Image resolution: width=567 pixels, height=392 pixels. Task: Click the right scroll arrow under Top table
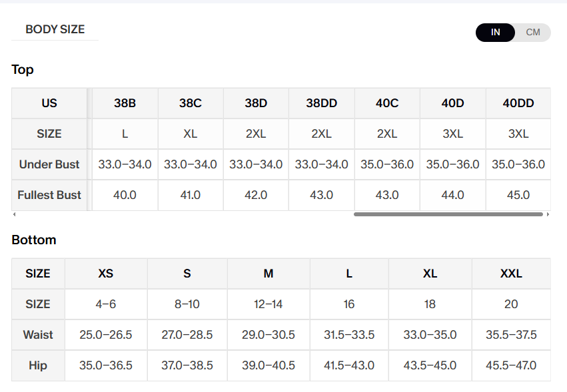548,214
